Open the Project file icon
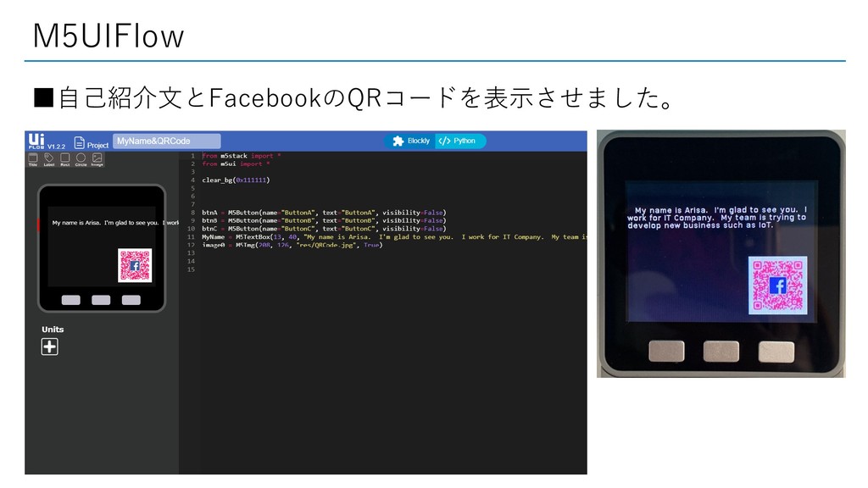 point(79,142)
